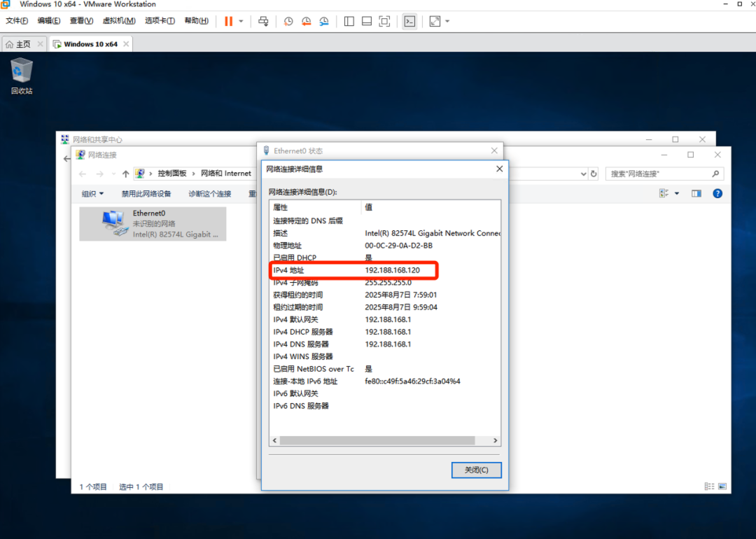Open the 帮助(H) menu
756x539 pixels.
[x=196, y=21]
